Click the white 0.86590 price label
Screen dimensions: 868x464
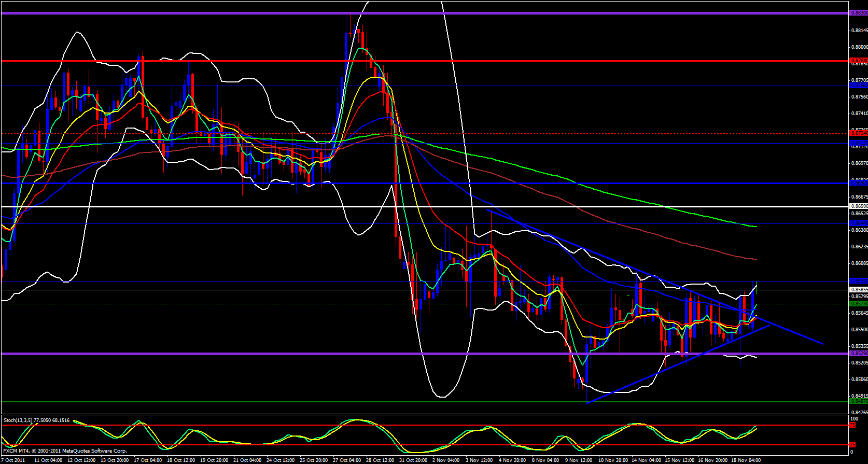(x=858, y=206)
